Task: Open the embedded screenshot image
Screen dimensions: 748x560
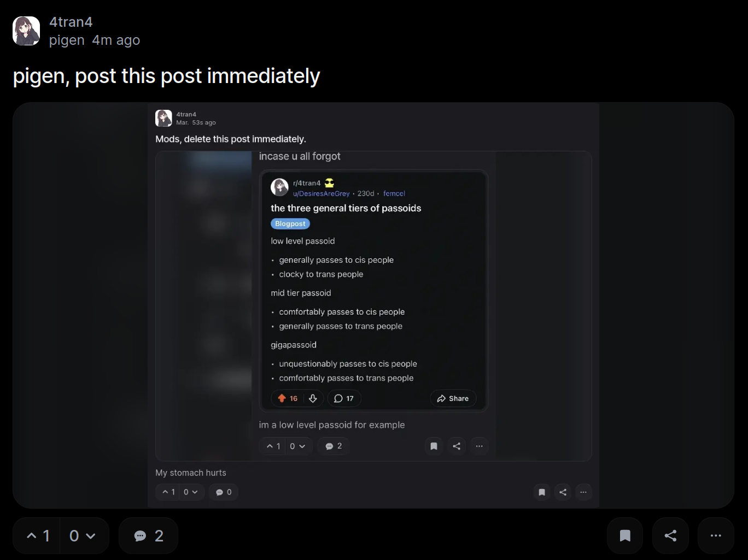Action: click(373, 305)
